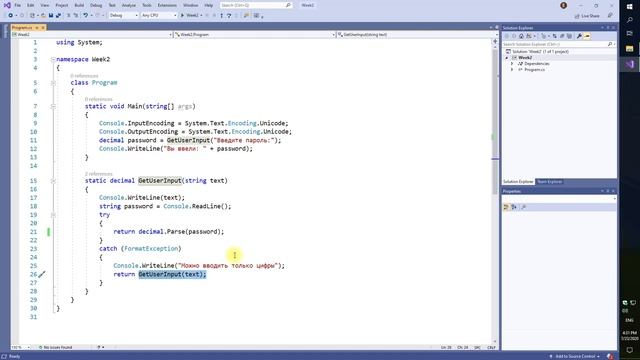
Task: Expand the Dependencies node in Solution Explorer
Action: click(512, 64)
